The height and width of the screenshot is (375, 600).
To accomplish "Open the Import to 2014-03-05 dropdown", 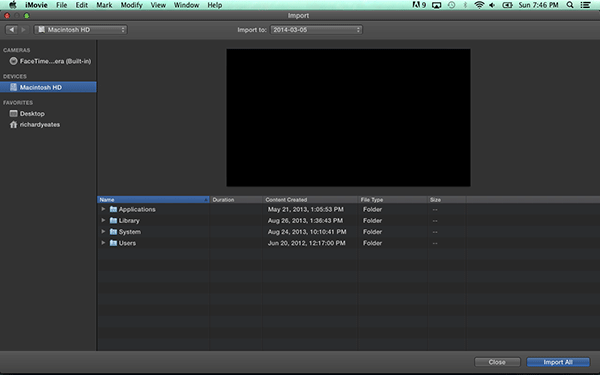I will (x=316, y=29).
